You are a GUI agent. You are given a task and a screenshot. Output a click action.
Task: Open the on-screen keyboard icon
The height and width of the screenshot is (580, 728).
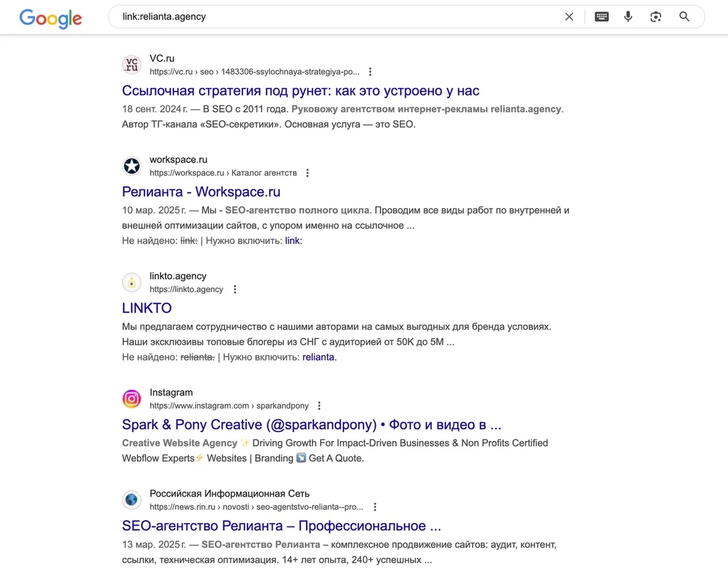click(602, 17)
